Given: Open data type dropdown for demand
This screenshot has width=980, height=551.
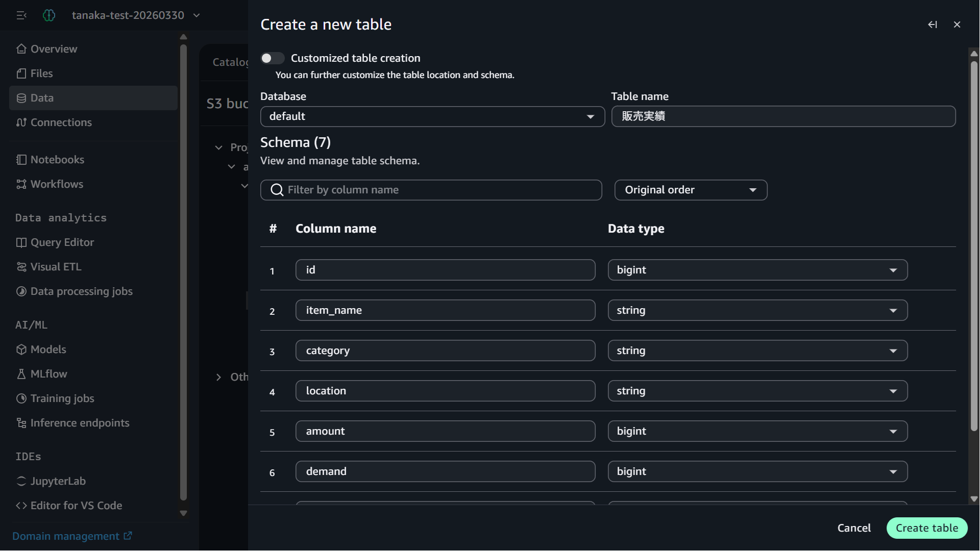Looking at the screenshot, I should [x=757, y=471].
